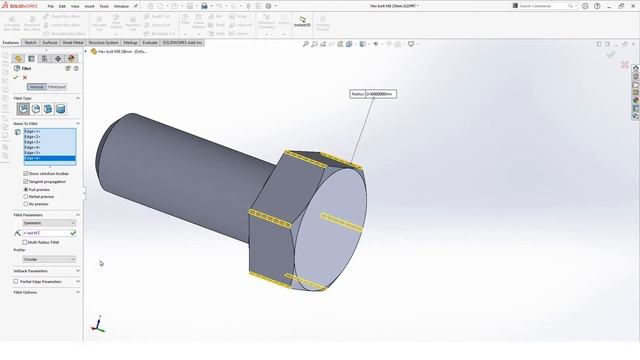This screenshot has width=640, height=360.
Task: Click the Print icon in top toolbar
Action: pyautogui.click(x=204, y=6)
